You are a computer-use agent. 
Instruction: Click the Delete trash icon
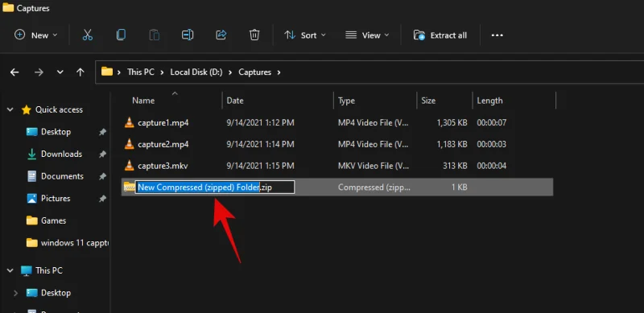pos(254,35)
